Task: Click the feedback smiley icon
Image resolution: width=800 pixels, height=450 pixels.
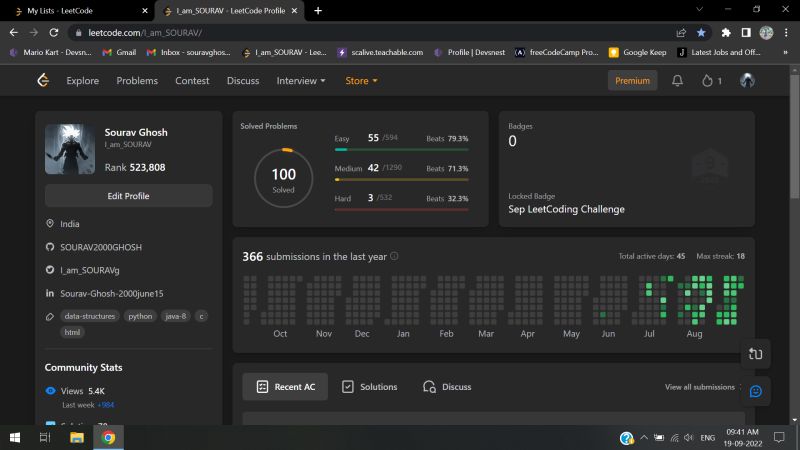Action: coord(756,391)
